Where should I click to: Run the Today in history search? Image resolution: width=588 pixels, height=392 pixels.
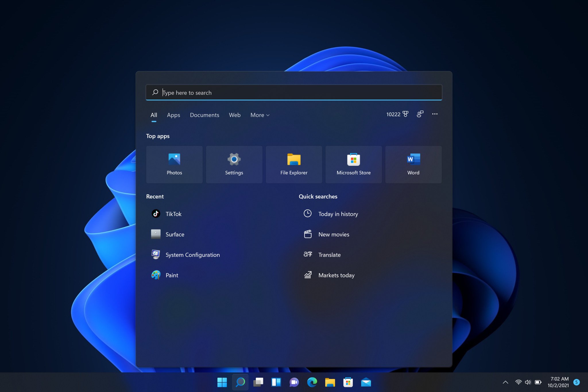pyautogui.click(x=338, y=214)
